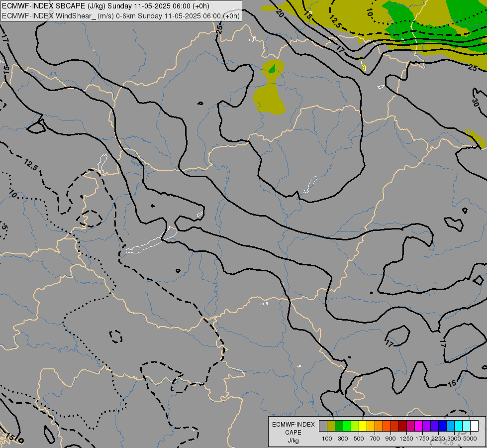487x448 pixels.
Task: Choose the bright green swatch right of 300
Action: click(x=347, y=426)
